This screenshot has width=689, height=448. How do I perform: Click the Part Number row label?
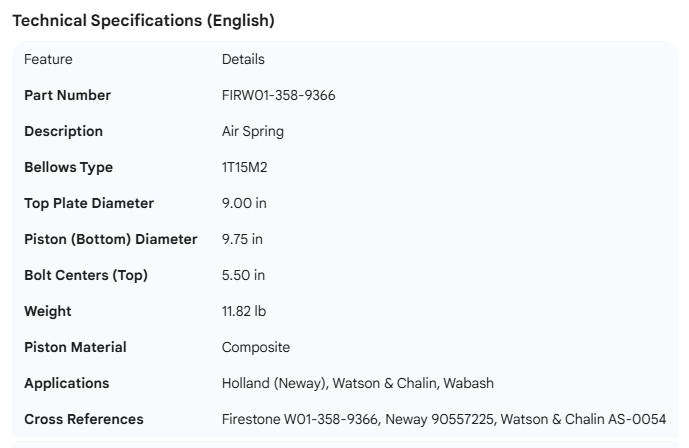67,95
